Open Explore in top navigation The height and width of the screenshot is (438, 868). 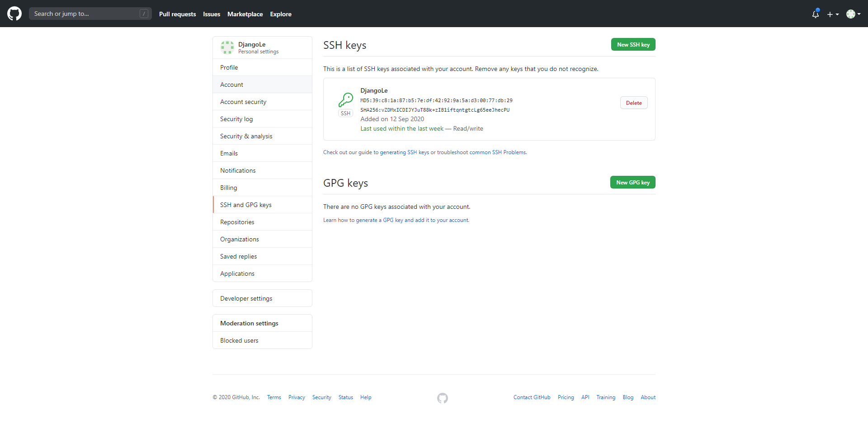(281, 14)
